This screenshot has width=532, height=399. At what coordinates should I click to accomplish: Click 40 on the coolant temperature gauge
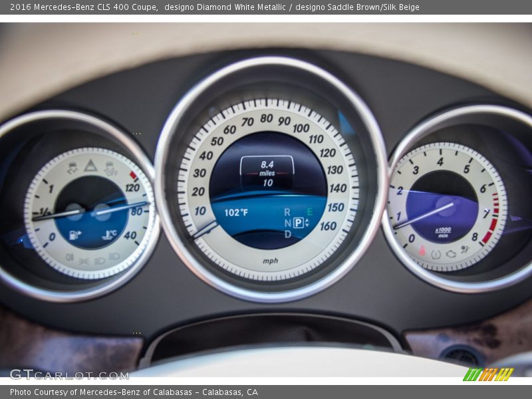[130, 235]
